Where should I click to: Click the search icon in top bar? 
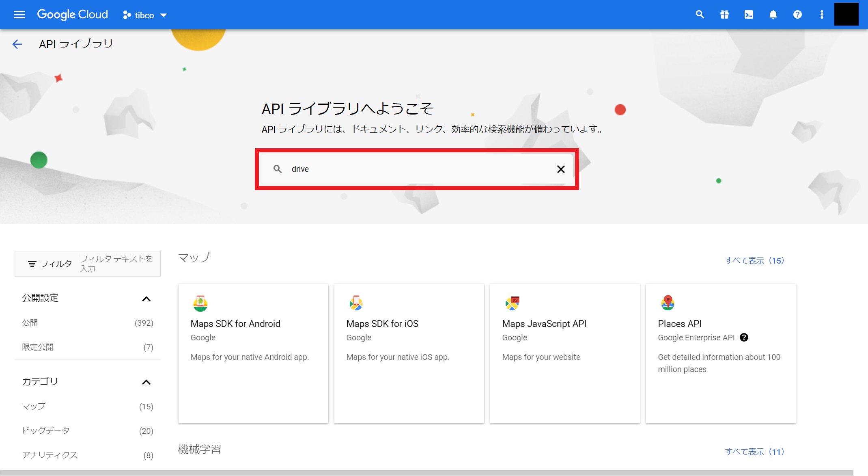[x=700, y=15]
